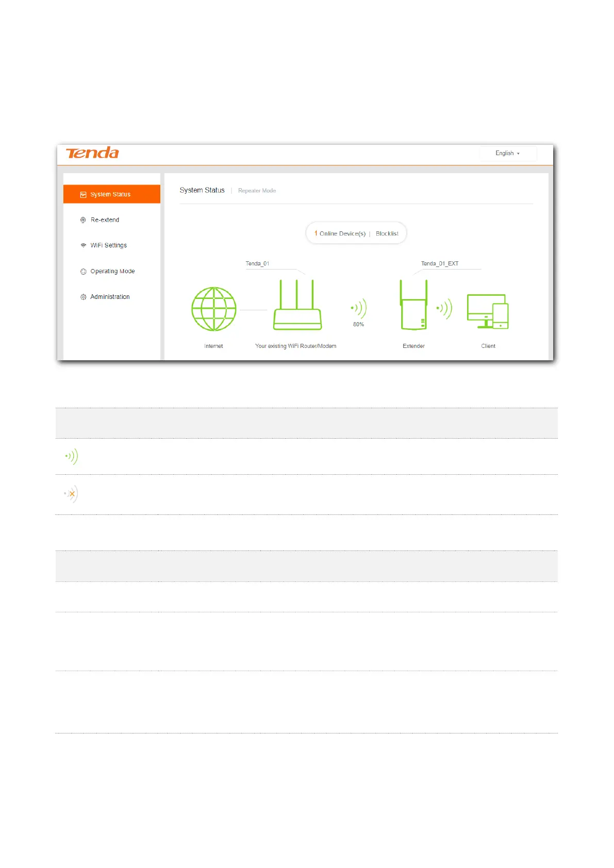Click the Internet globe icon
The image size is (614, 868).
(214, 309)
